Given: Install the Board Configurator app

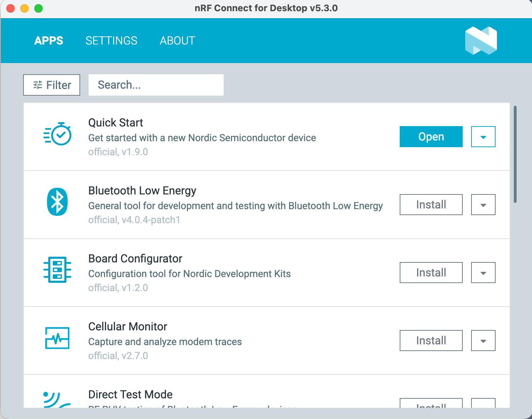Looking at the screenshot, I should tap(431, 273).
